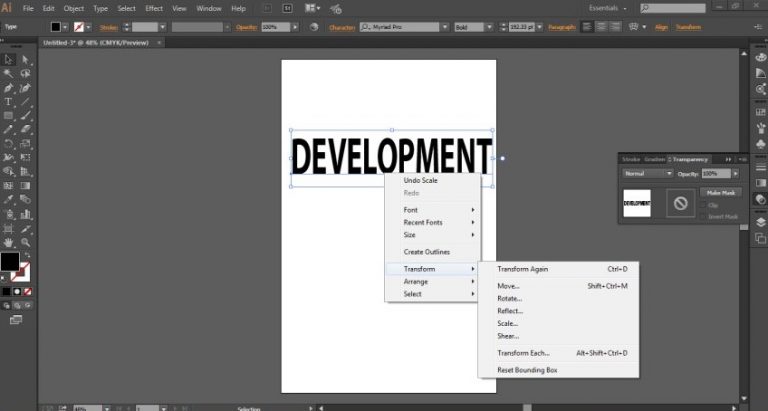The image size is (768, 411).
Task: Open the Arrange Documents dropdown
Action: [312, 8]
